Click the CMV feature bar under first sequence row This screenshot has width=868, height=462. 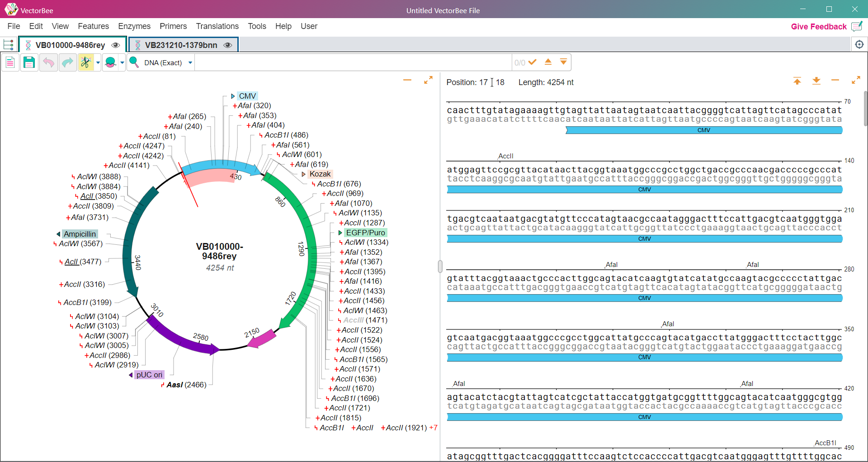click(x=703, y=130)
